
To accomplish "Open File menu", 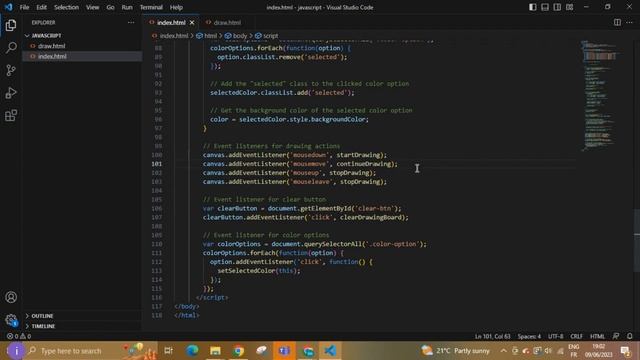I will click(x=24, y=7).
